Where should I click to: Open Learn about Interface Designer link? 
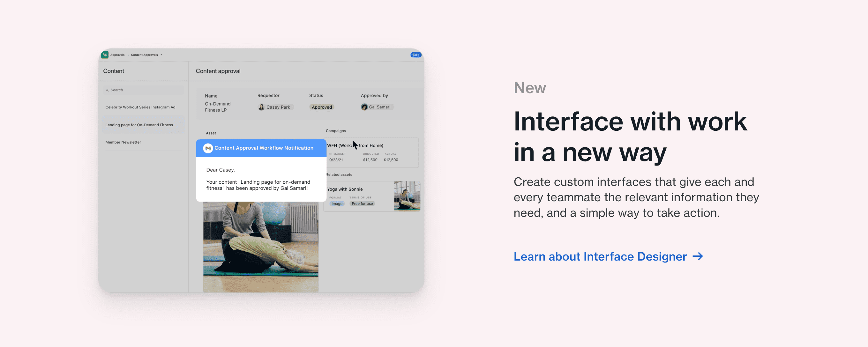point(600,256)
